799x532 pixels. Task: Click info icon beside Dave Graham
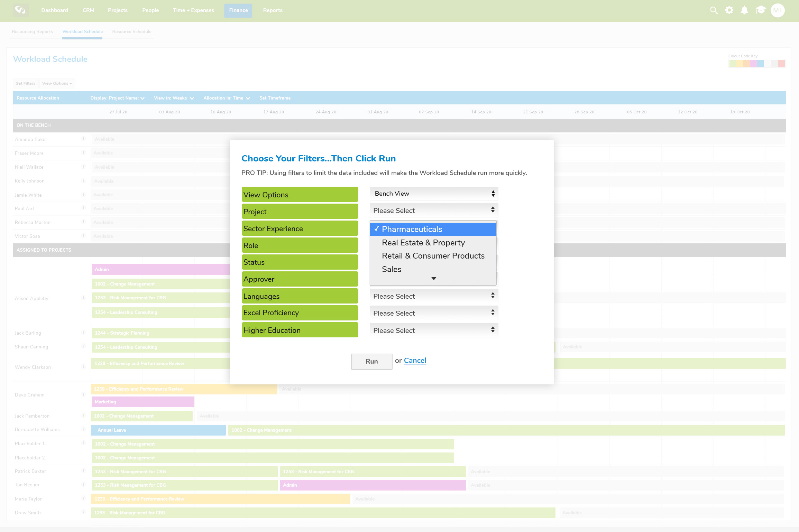point(83,394)
